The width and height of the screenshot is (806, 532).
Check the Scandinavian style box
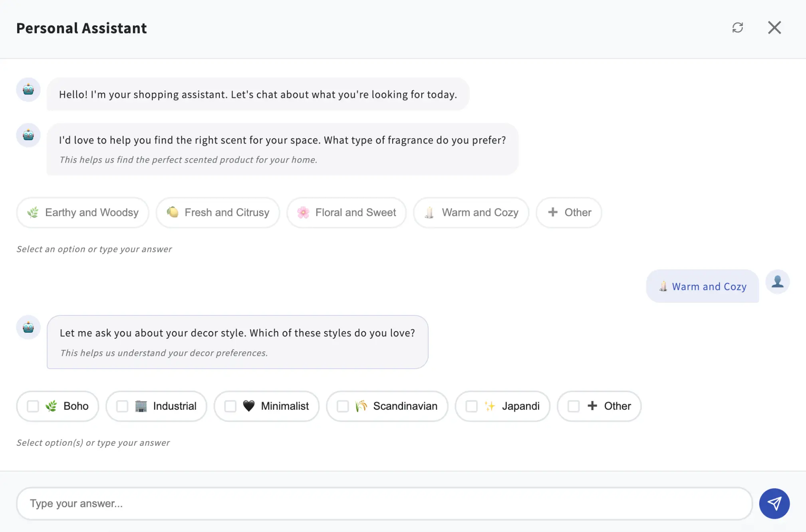click(343, 406)
